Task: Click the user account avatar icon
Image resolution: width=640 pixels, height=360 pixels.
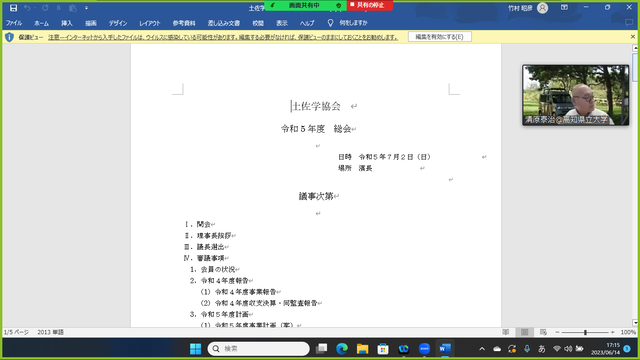Action: [542, 8]
